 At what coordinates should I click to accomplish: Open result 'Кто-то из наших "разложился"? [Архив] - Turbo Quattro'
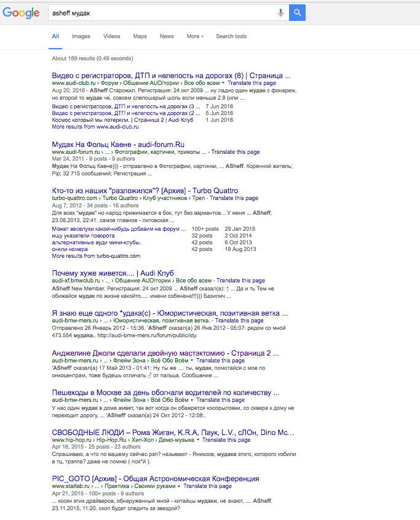[x=145, y=191]
